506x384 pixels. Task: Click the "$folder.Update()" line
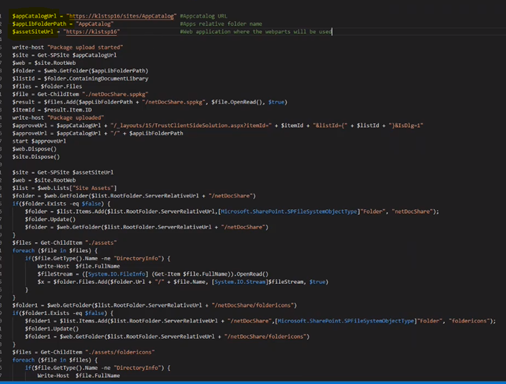point(50,219)
